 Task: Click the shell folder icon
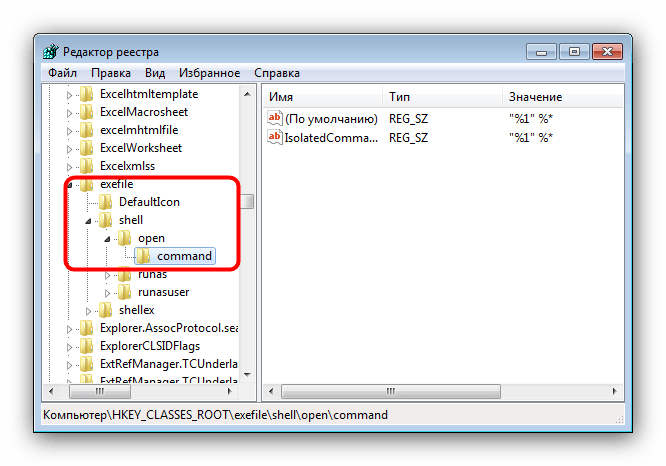tap(105, 220)
